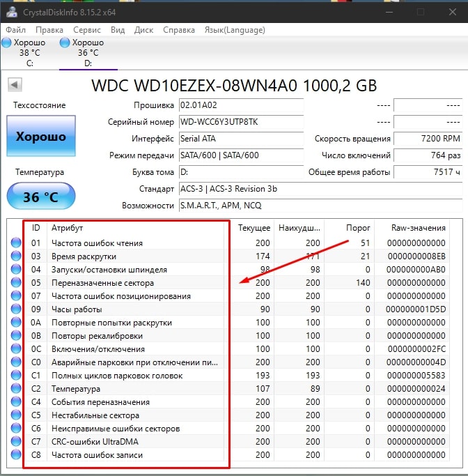This screenshot has width=468, height=476.
Task: Select the Часы работы attribute text
Action: click(x=77, y=309)
